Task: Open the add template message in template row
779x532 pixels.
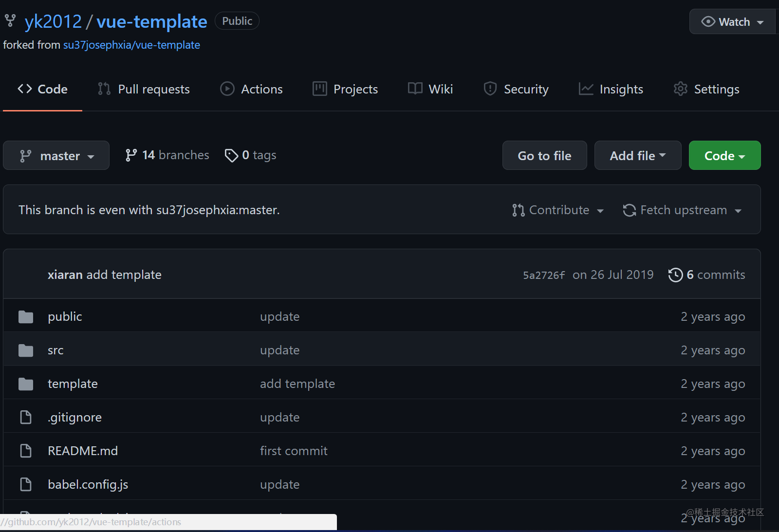Action: [297, 384]
